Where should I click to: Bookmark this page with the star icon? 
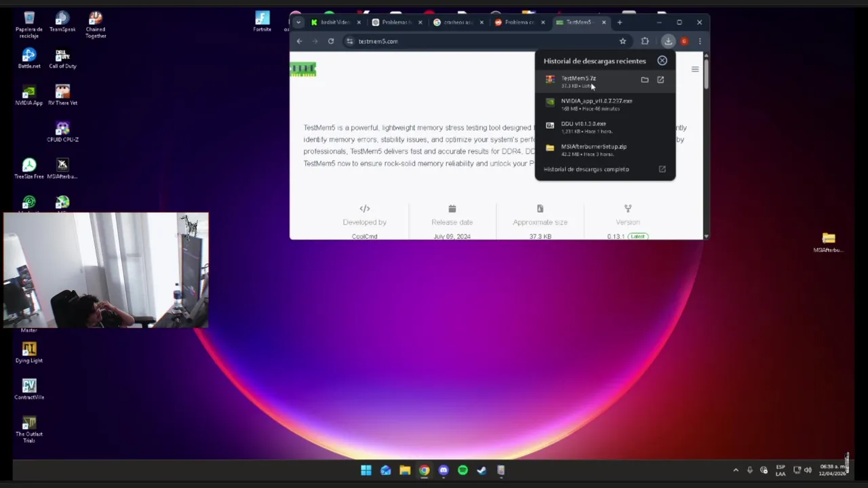tap(623, 41)
